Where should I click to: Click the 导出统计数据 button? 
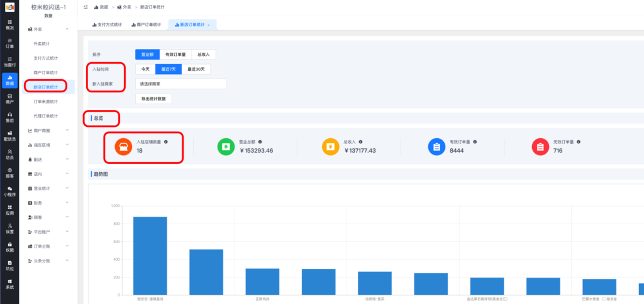(153, 99)
